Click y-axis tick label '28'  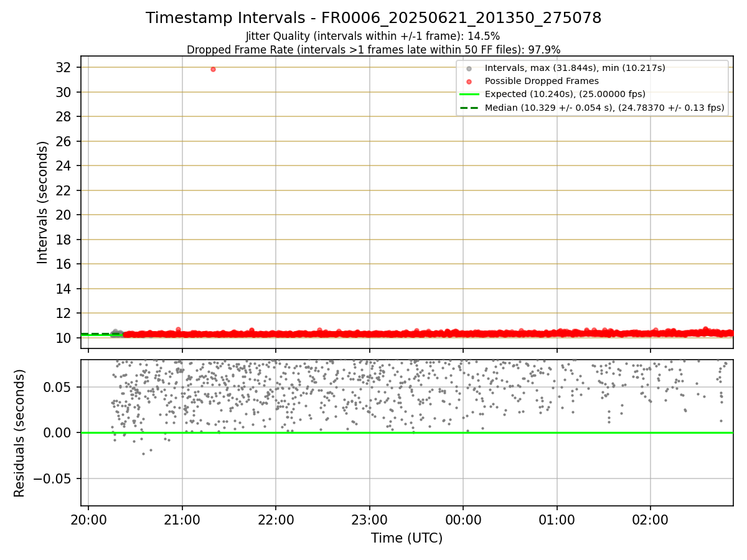64,116
